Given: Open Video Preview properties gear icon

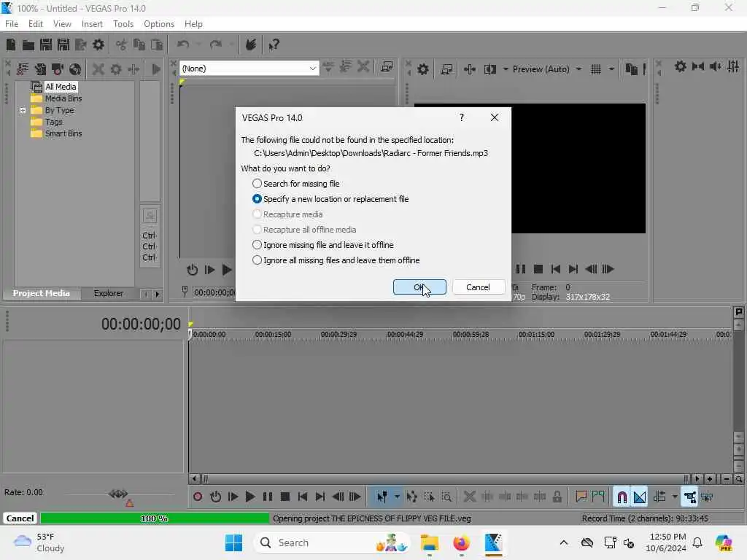Looking at the screenshot, I should pos(422,69).
